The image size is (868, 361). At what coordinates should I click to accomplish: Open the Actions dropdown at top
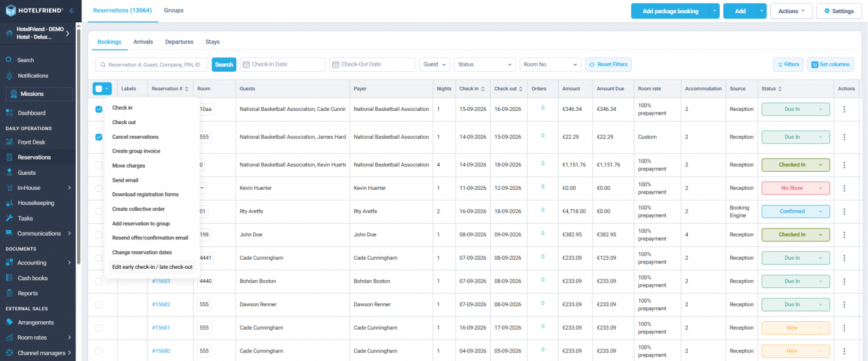791,11
